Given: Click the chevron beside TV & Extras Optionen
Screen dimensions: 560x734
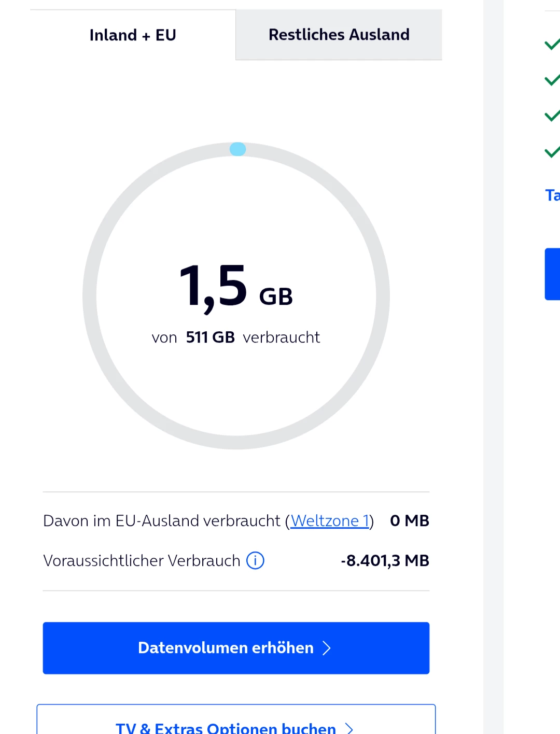Looking at the screenshot, I should click(x=349, y=728).
